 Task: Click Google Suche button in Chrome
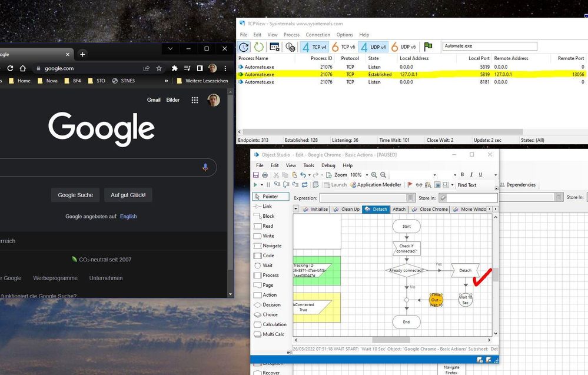tap(75, 195)
